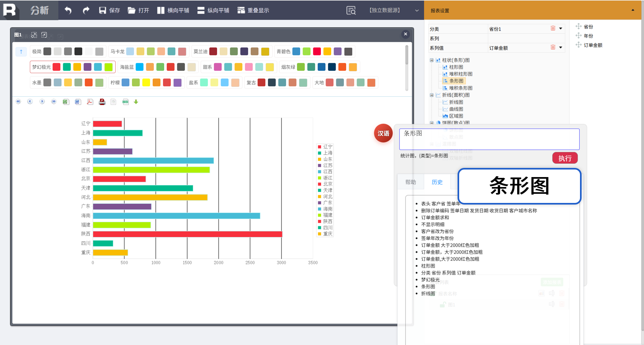The image size is (644, 345).
Task: Export chart using the PDF icon
Action: tap(90, 102)
